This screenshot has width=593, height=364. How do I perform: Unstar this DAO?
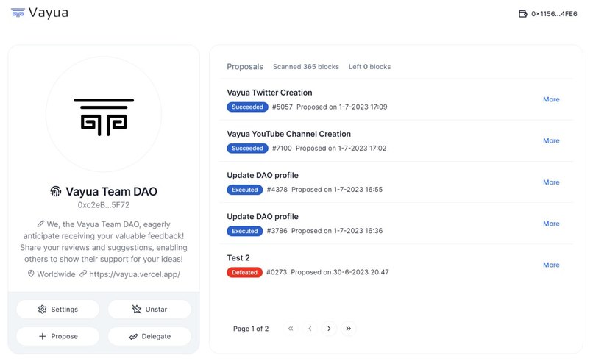(x=149, y=309)
